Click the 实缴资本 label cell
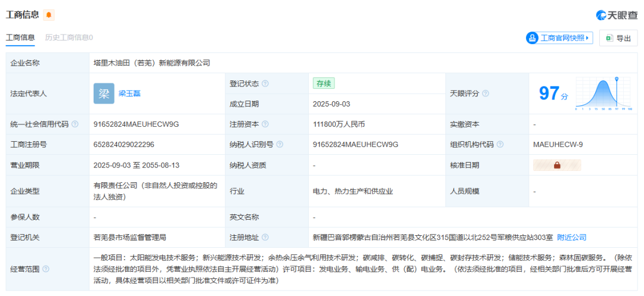This screenshot has height=296, width=644. coord(487,124)
